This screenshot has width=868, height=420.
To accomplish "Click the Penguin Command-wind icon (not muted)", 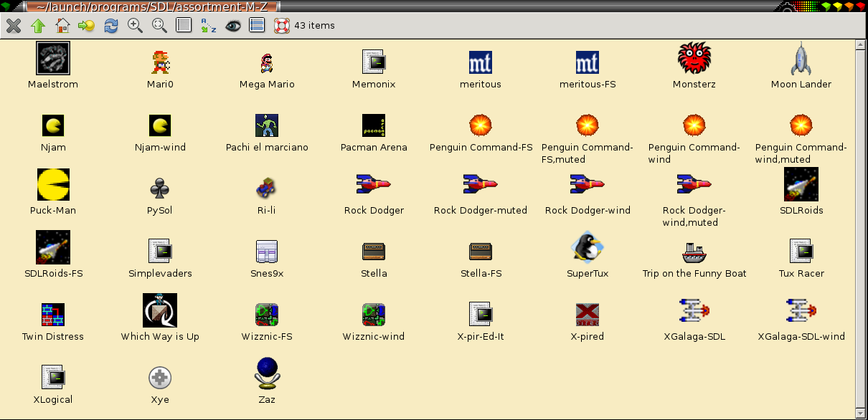I will point(694,125).
